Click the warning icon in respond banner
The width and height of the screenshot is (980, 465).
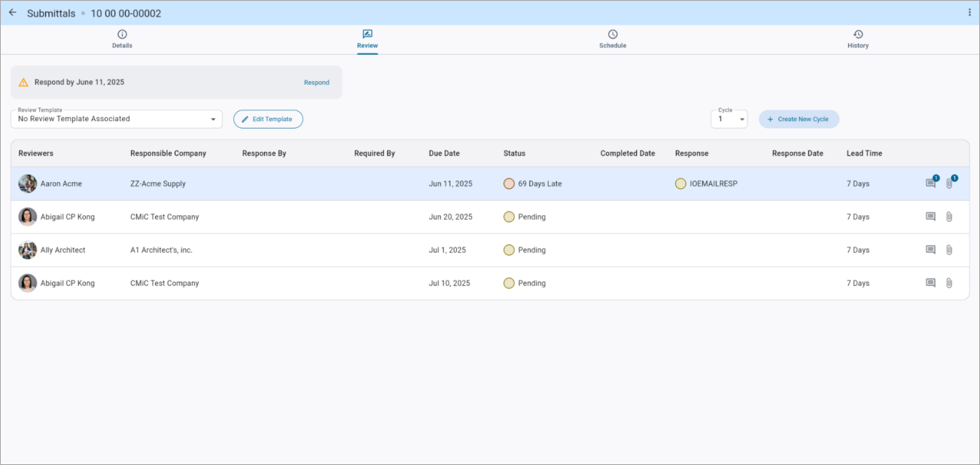pyautogui.click(x=23, y=83)
